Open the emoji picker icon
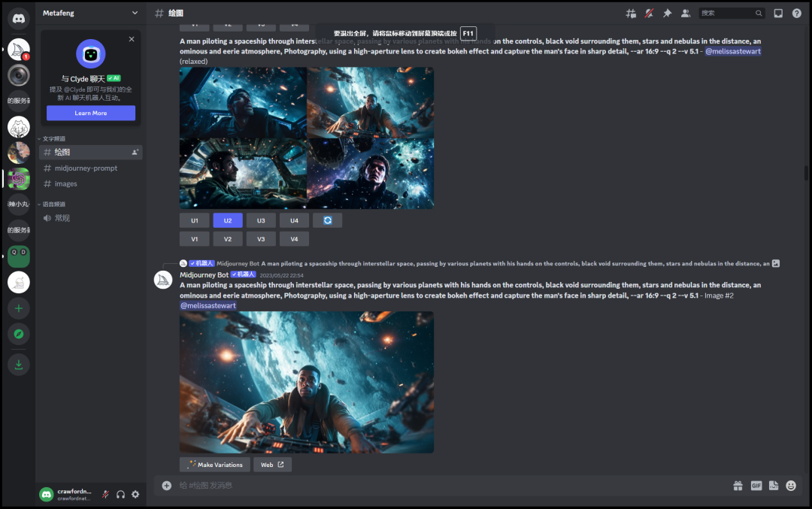Image resolution: width=812 pixels, height=509 pixels. (x=791, y=485)
